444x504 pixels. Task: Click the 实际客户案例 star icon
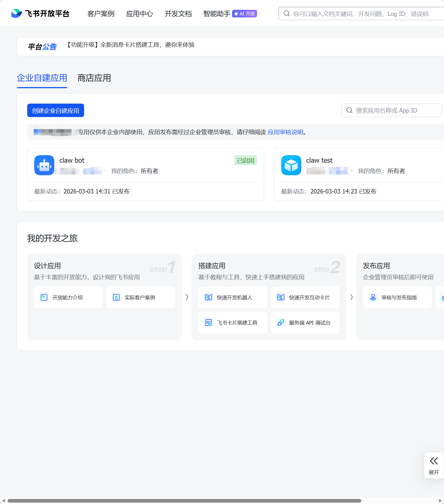tap(116, 297)
